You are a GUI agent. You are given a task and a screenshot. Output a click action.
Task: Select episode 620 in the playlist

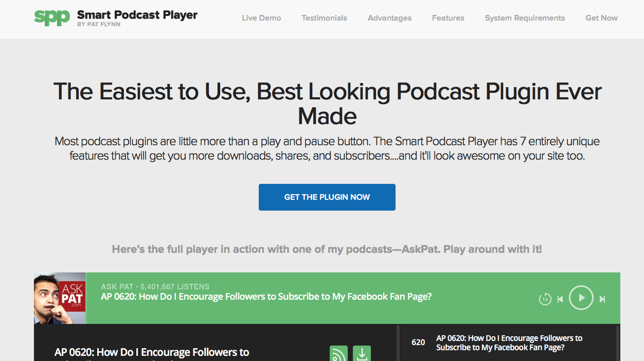tap(507, 342)
